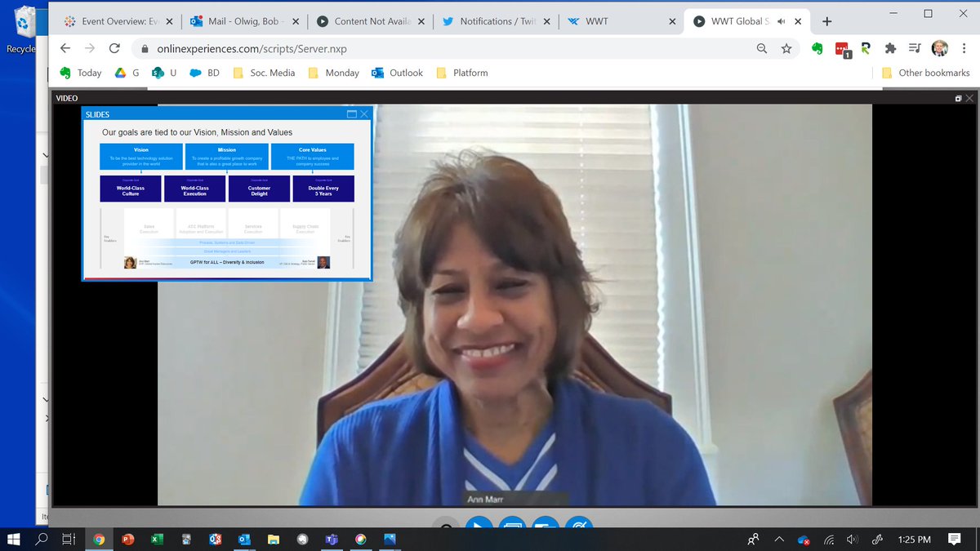Reload the current page
Image resolution: width=980 pixels, height=551 pixels.
pos(114,48)
